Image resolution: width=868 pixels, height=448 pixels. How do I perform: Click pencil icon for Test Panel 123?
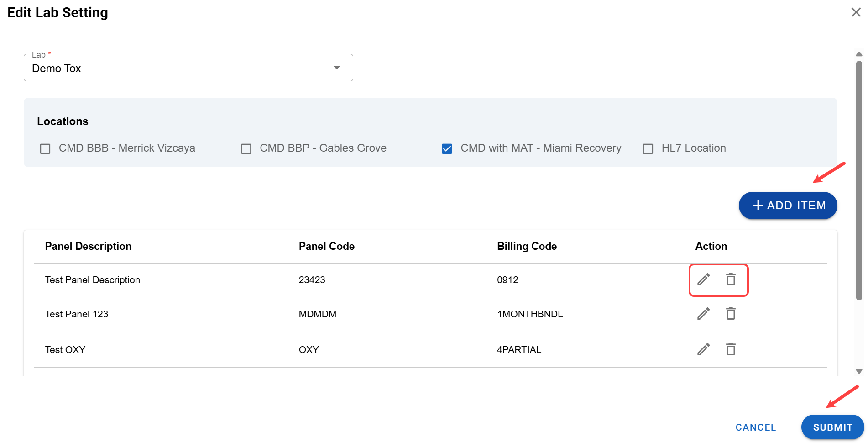tap(703, 314)
